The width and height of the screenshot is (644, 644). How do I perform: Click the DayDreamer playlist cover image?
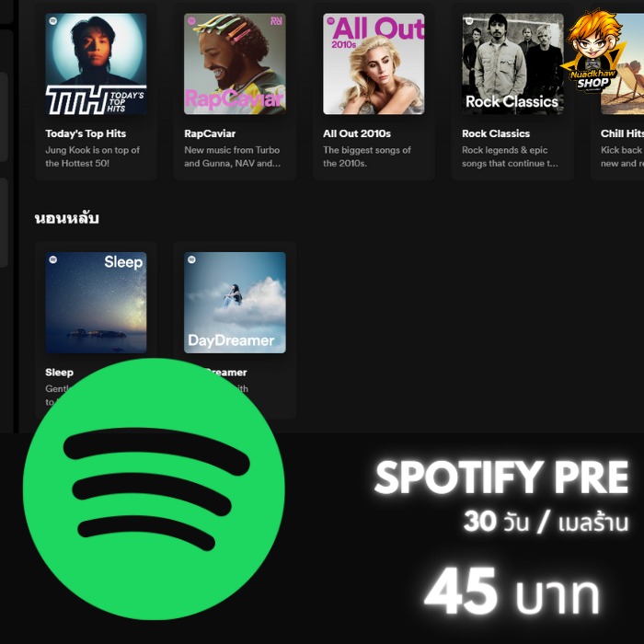[x=235, y=303]
